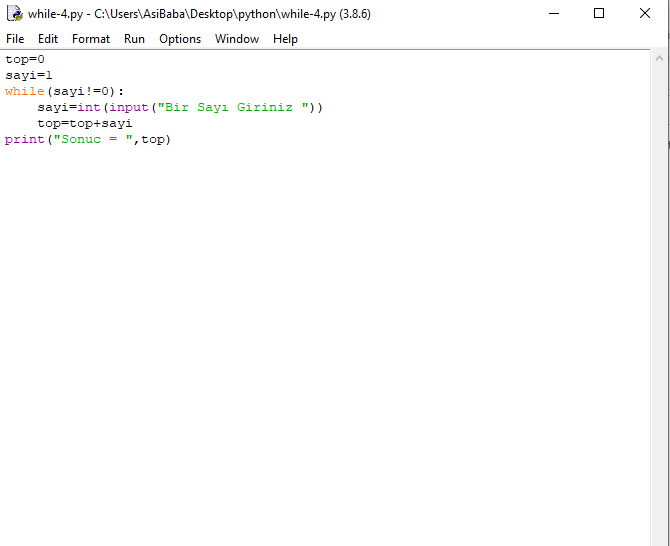Open the Run menu
Screen dimensions: 670x546
(134, 39)
